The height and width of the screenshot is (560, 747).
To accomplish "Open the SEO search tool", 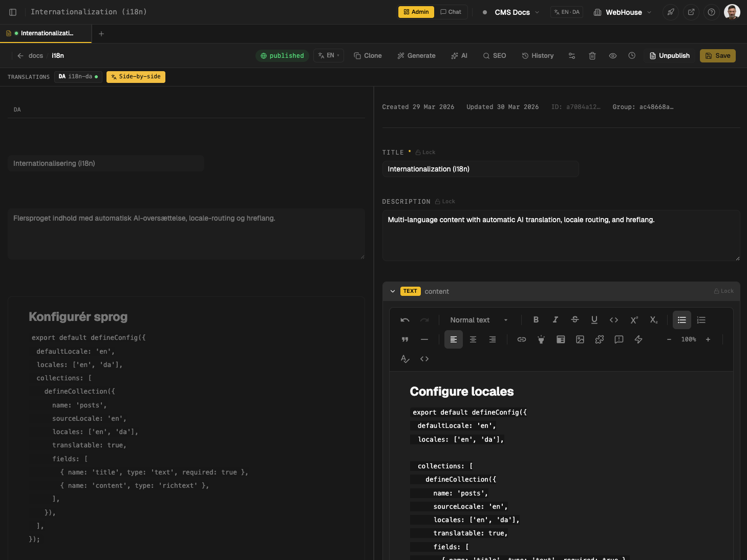I will pyautogui.click(x=494, y=55).
